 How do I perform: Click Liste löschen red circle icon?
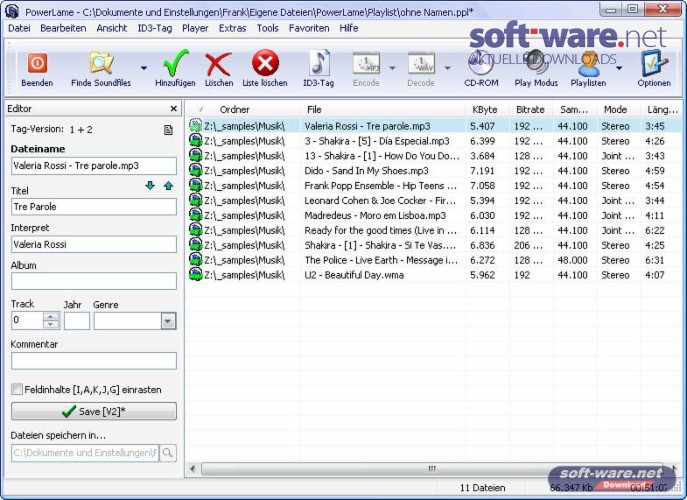pyautogui.click(x=265, y=63)
